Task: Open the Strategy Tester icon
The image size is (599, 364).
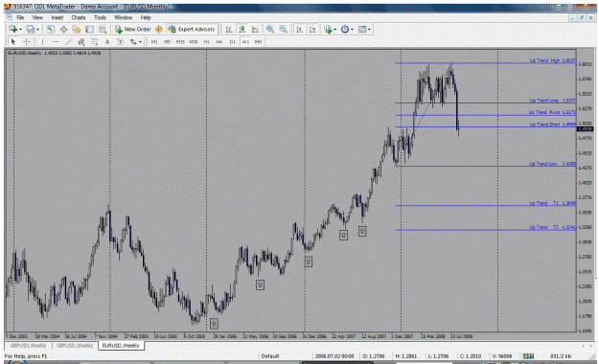Action: pos(103,30)
